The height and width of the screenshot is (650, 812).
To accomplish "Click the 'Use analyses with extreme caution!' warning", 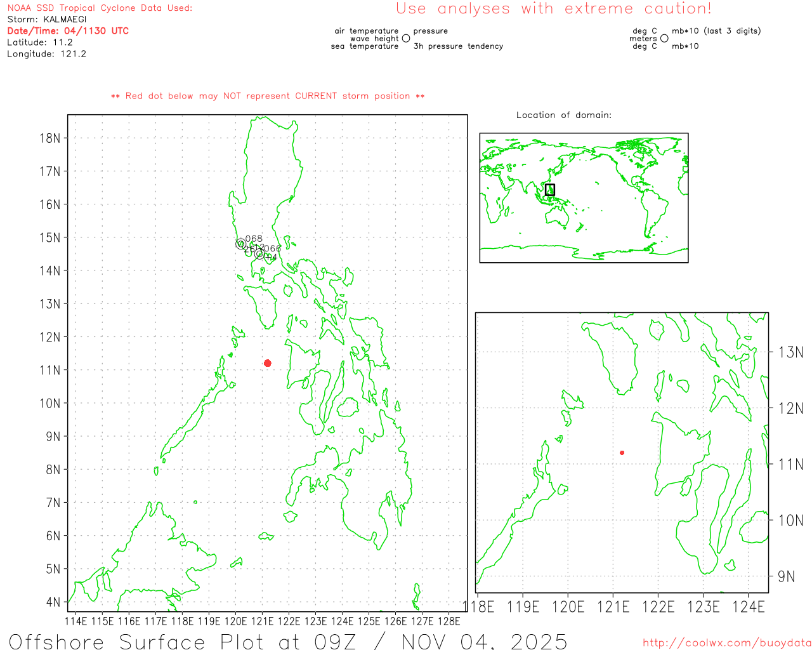I will (x=554, y=9).
